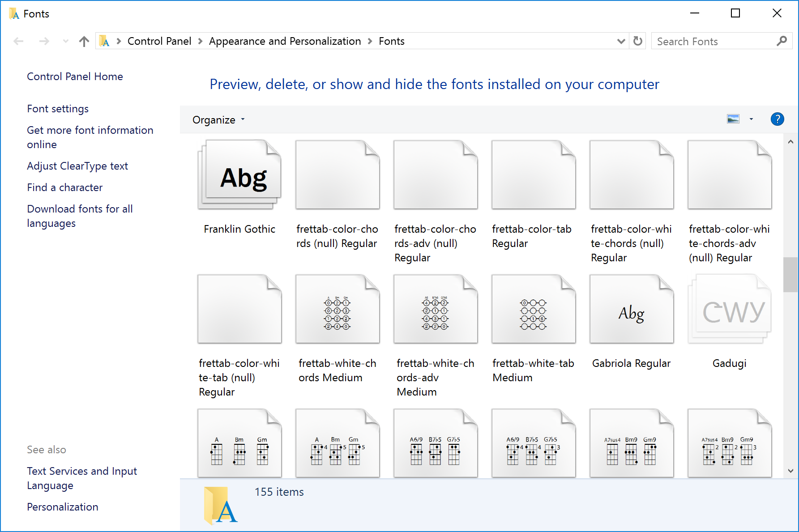Screen dimensions: 799x532
Task: Click the refresh icon in address bar
Action: tap(638, 41)
